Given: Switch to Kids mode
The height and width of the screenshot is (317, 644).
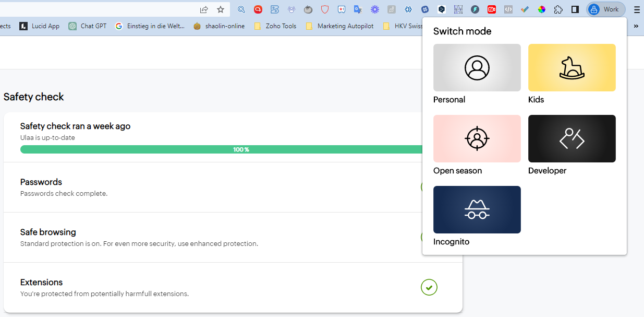Looking at the screenshot, I should click(x=572, y=68).
